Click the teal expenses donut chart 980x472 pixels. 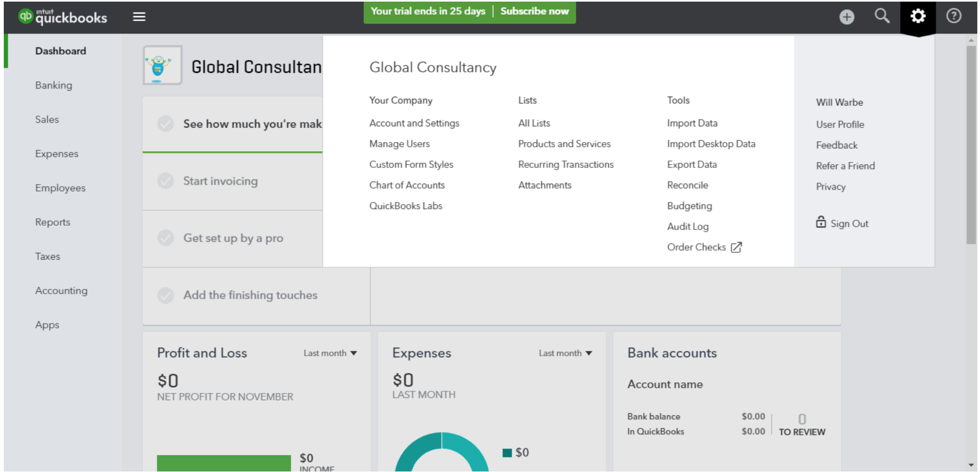[441, 453]
